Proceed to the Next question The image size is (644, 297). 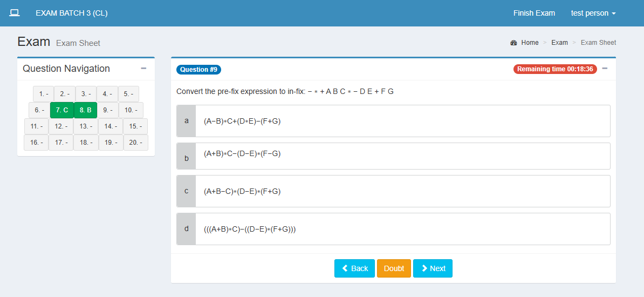(433, 268)
